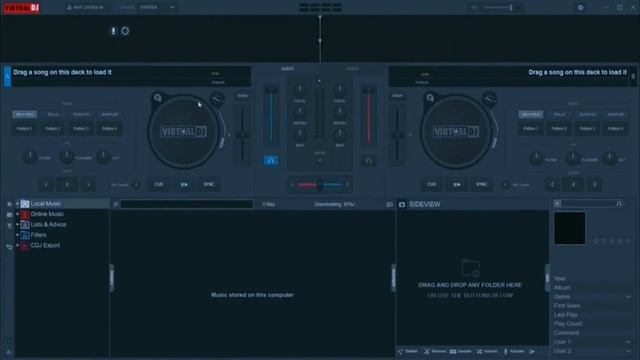
Task: Click the left deck vinyl mode icon above the jog wheel
Action: pyautogui.click(x=217, y=98)
